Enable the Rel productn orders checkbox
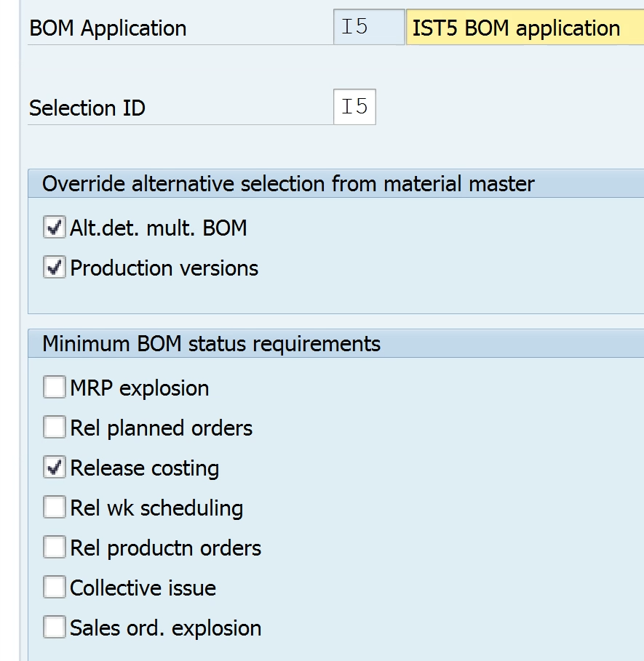 tap(55, 547)
